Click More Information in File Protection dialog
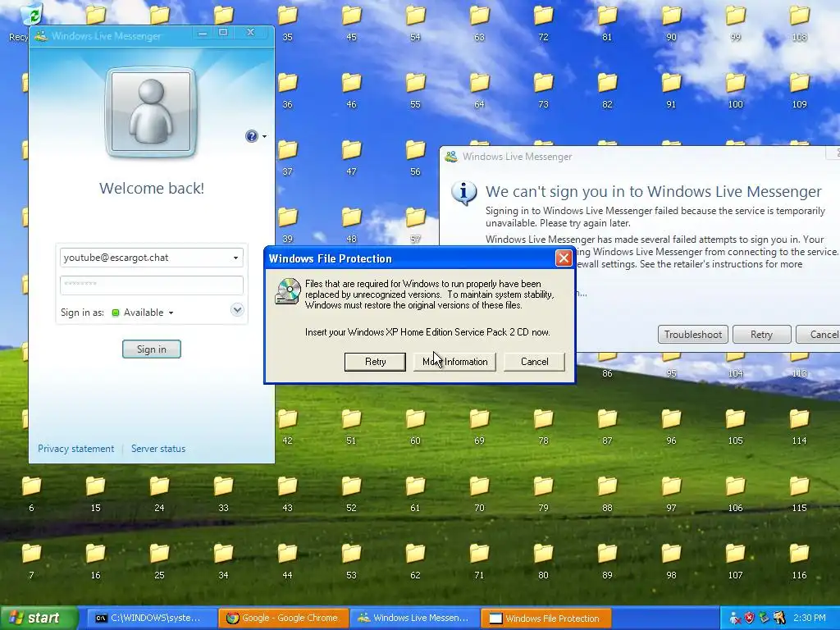Screen dimensions: 840x630 pos(454,362)
